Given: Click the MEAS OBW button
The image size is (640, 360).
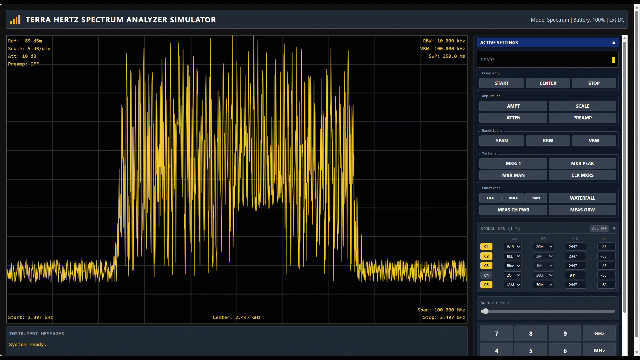Looking at the screenshot, I should [x=582, y=210].
